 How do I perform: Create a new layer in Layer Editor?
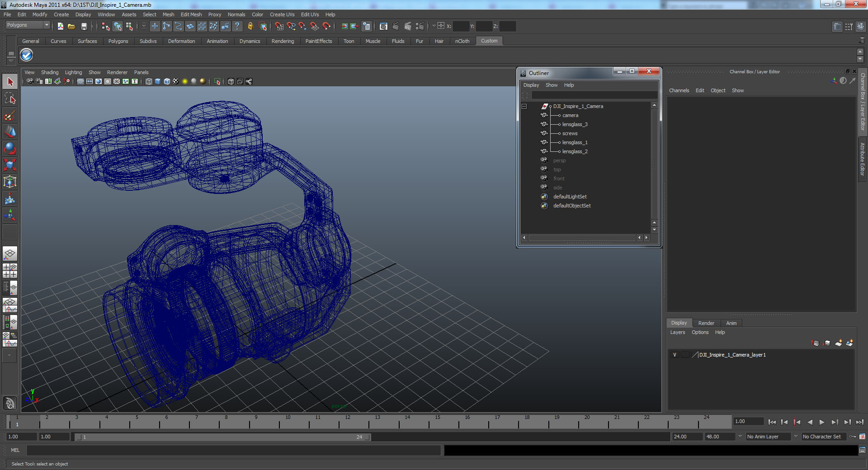tap(838, 343)
